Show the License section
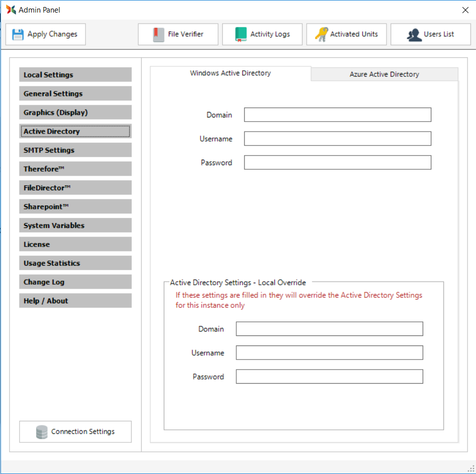Image resolution: width=476 pixels, height=474 pixels. click(75, 244)
